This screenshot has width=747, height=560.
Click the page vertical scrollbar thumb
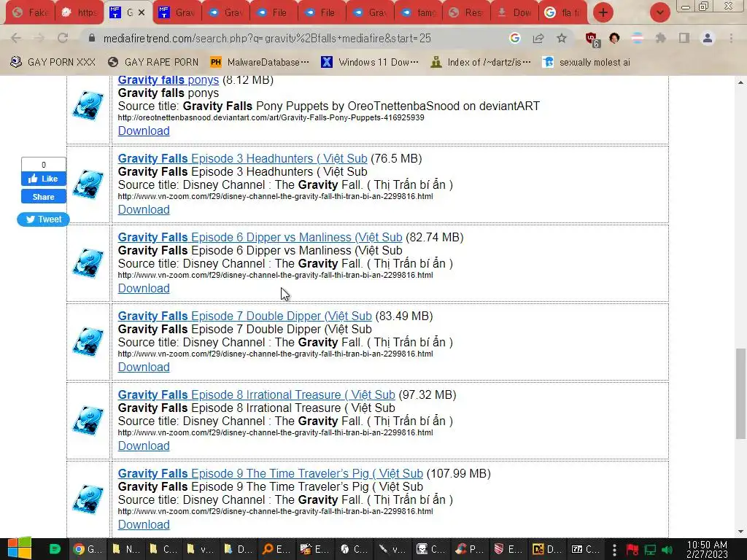point(740,393)
